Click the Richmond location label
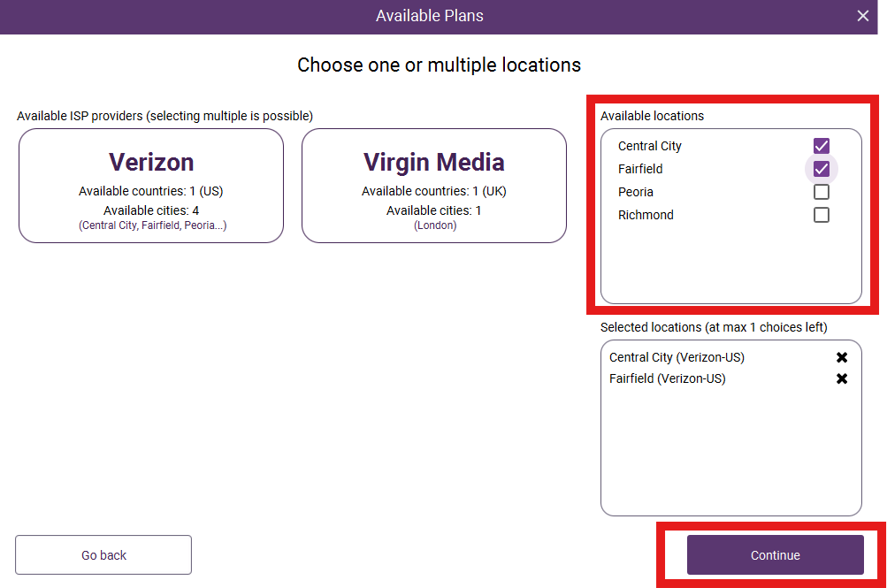This screenshot has height=588, width=887. tap(646, 215)
